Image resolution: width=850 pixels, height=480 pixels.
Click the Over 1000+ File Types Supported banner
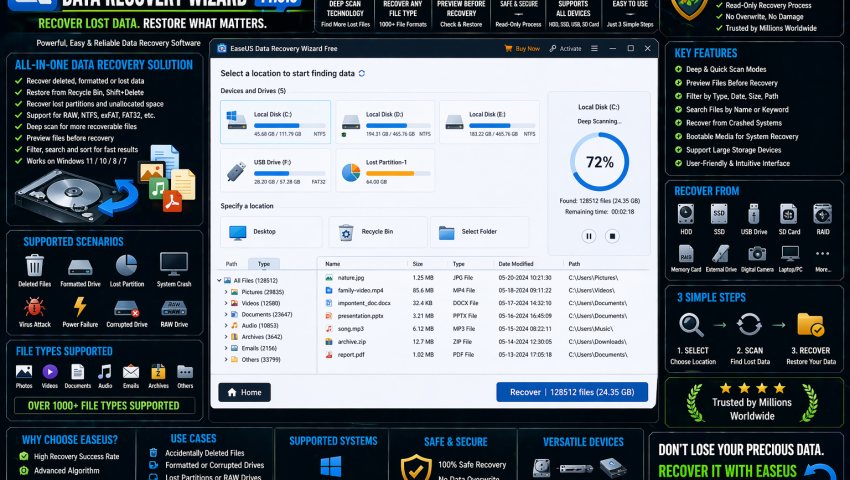click(x=104, y=406)
